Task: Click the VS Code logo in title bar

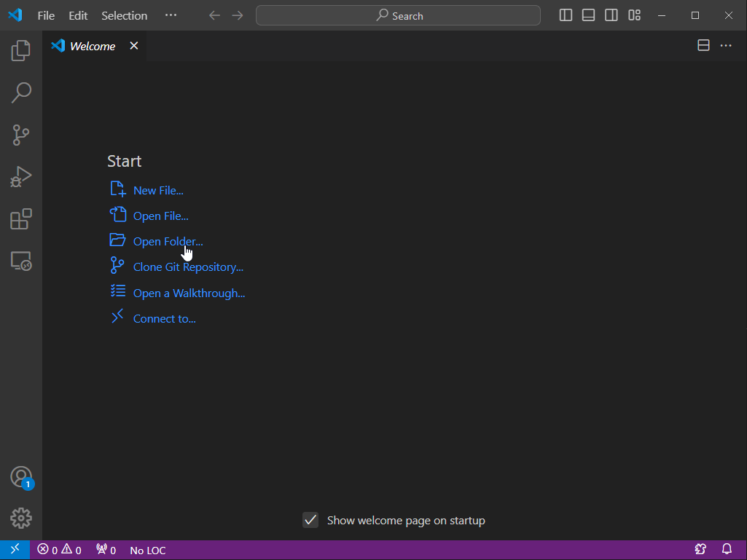Action: pos(15,15)
